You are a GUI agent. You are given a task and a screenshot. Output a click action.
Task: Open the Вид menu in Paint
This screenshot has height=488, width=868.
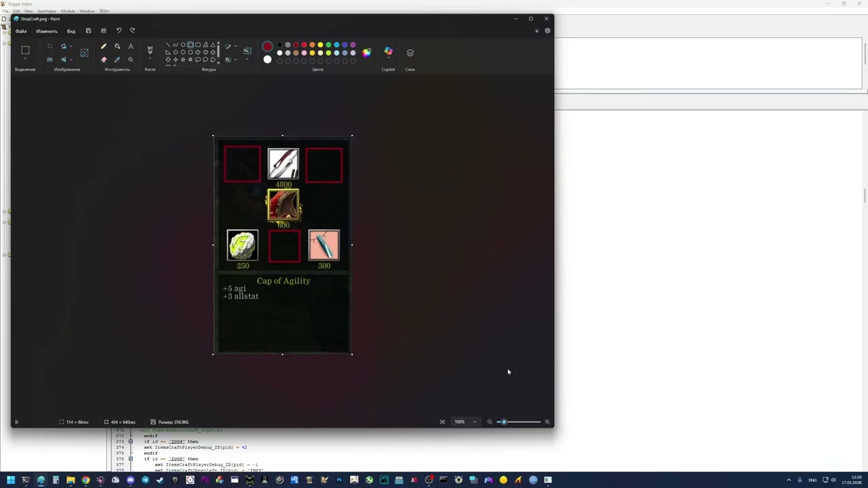[x=71, y=30]
